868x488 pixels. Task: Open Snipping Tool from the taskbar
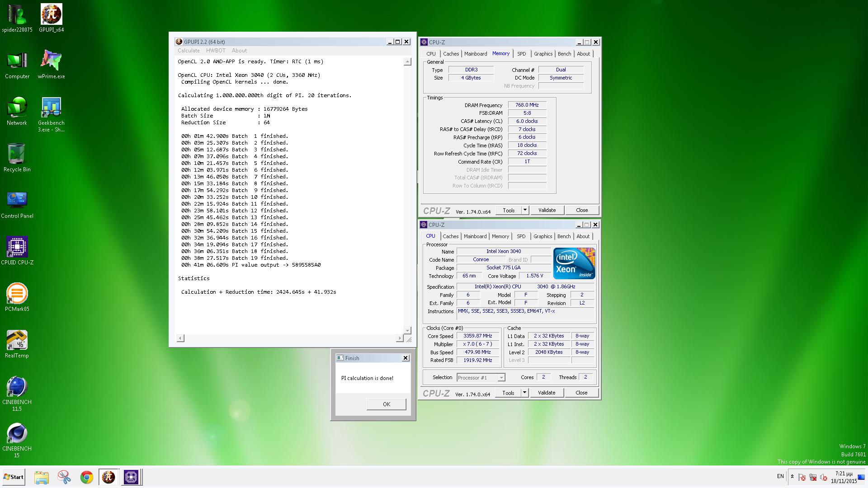(64, 477)
